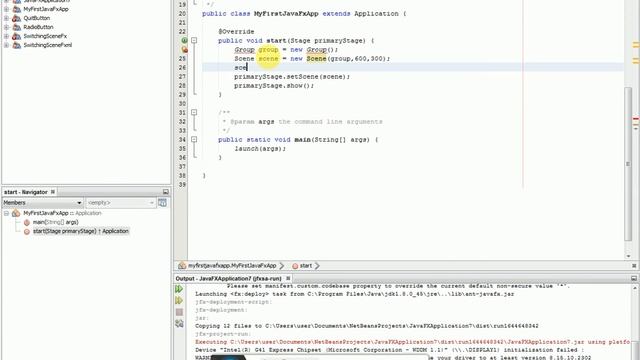Close the Navigator tab with its x

click(x=53, y=192)
